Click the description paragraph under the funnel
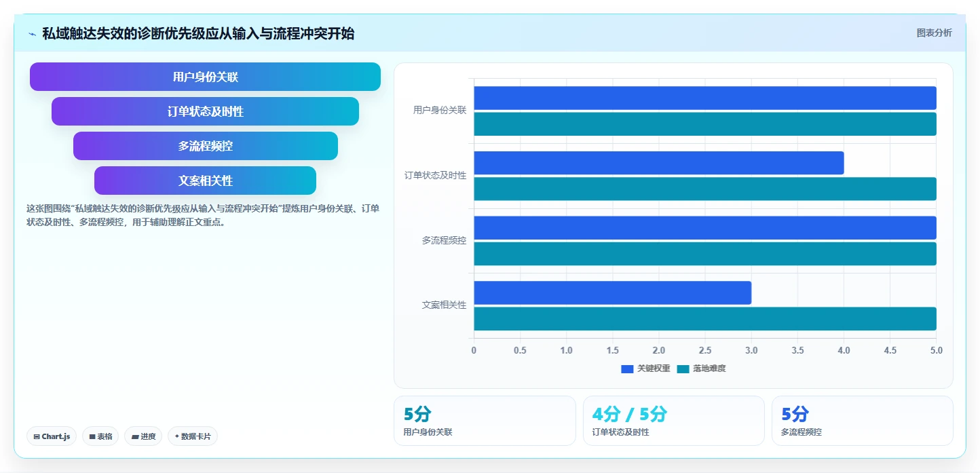 (x=203, y=215)
